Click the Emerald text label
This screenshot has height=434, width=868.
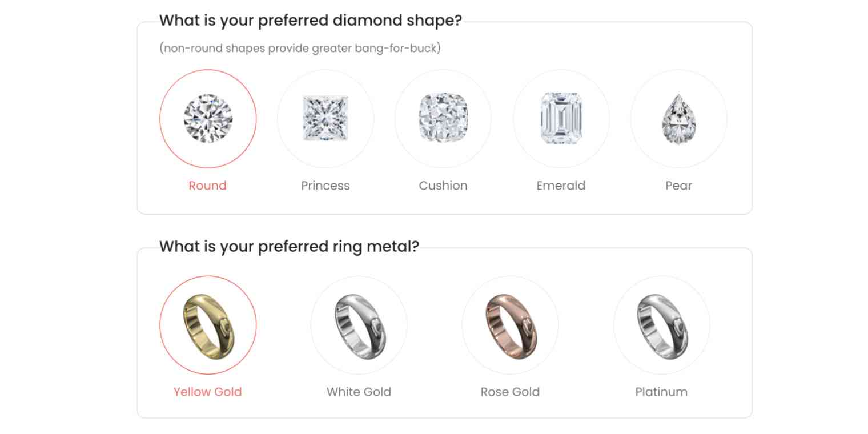(x=561, y=186)
